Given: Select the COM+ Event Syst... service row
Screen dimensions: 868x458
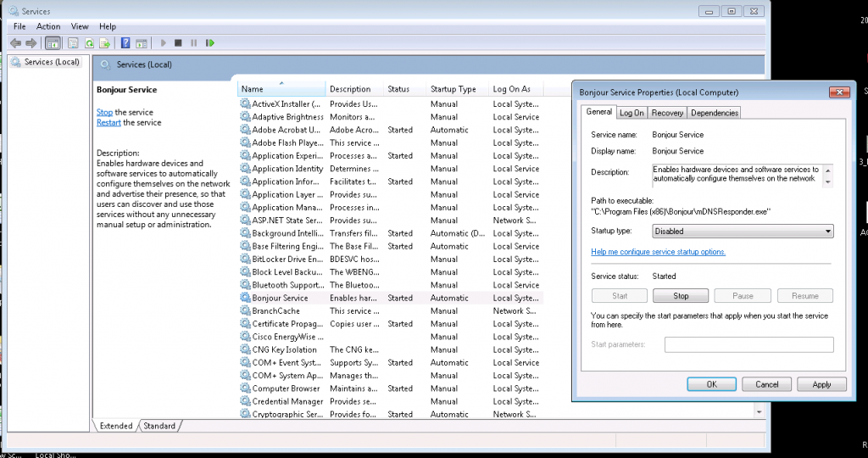Looking at the screenshot, I should pyautogui.click(x=391, y=362).
